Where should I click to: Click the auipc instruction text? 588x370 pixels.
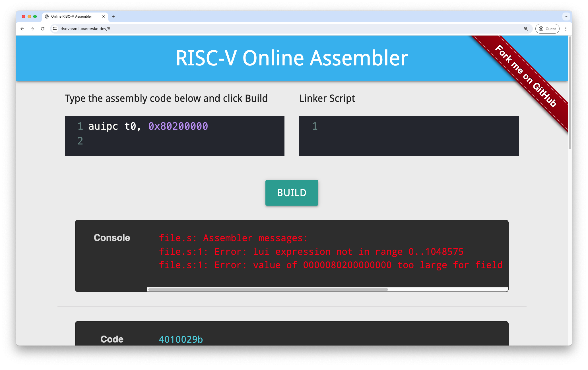click(x=103, y=126)
